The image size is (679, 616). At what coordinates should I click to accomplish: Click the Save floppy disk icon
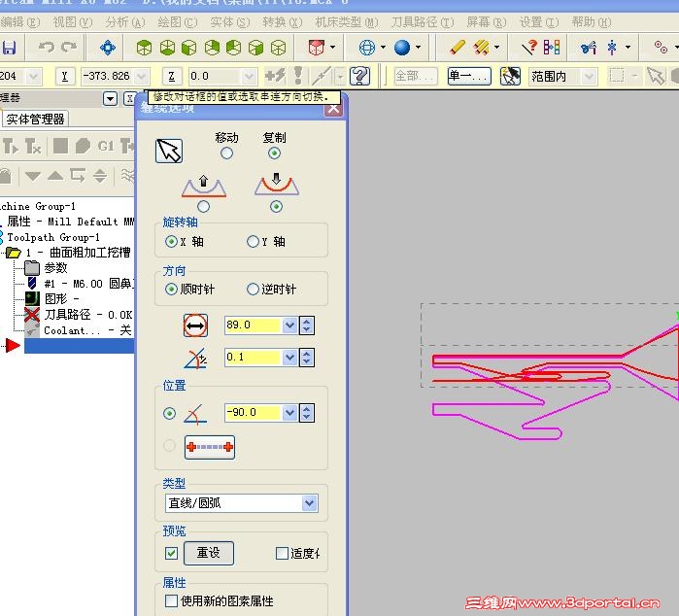8,48
